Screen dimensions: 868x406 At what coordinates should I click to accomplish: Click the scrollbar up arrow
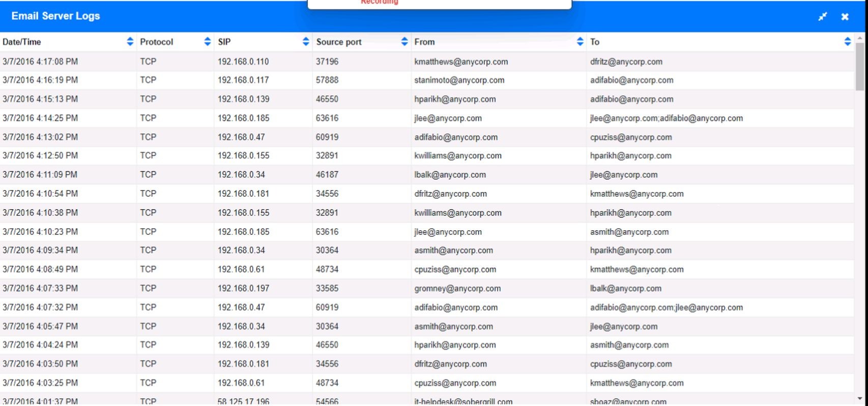click(860, 38)
